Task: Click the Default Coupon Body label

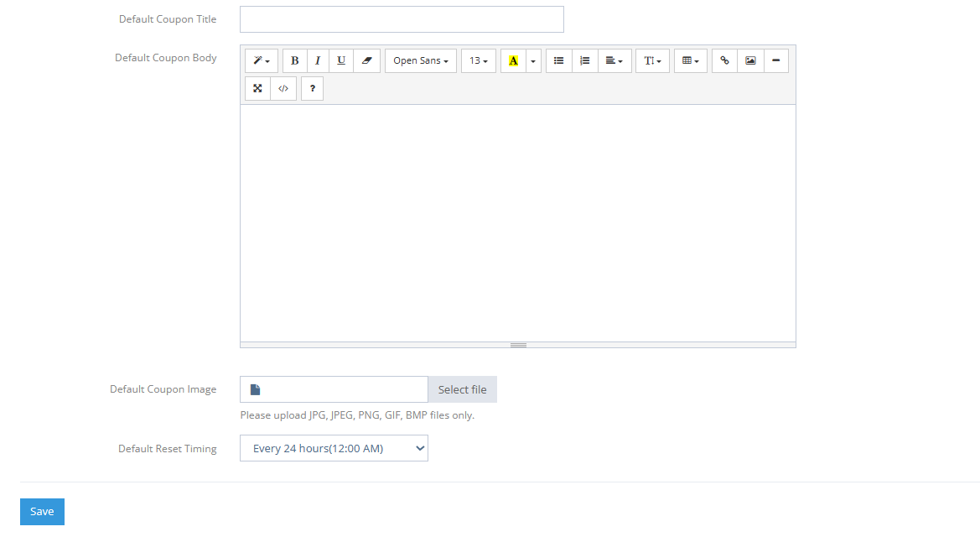Action: click(x=166, y=58)
